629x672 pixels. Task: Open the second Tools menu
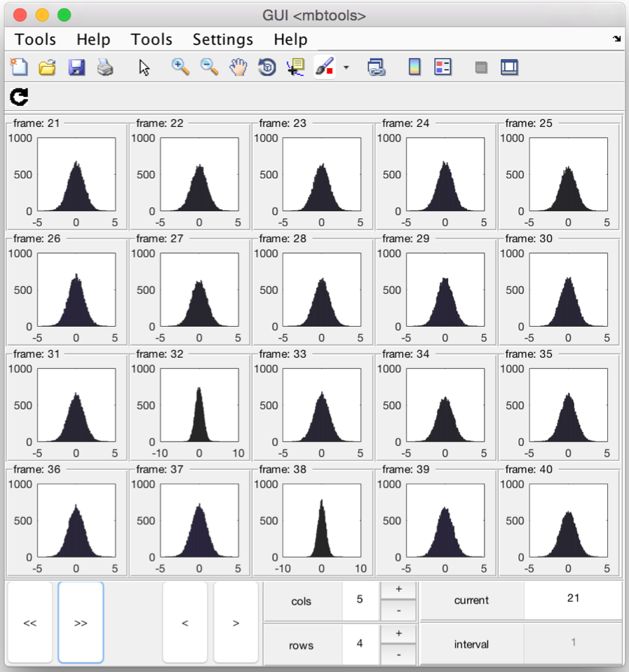coord(151,39)
